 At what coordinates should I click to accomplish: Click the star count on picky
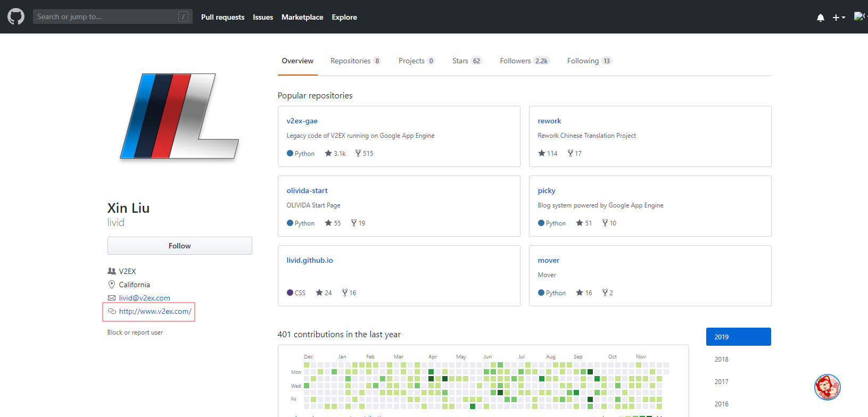[584, 223]
